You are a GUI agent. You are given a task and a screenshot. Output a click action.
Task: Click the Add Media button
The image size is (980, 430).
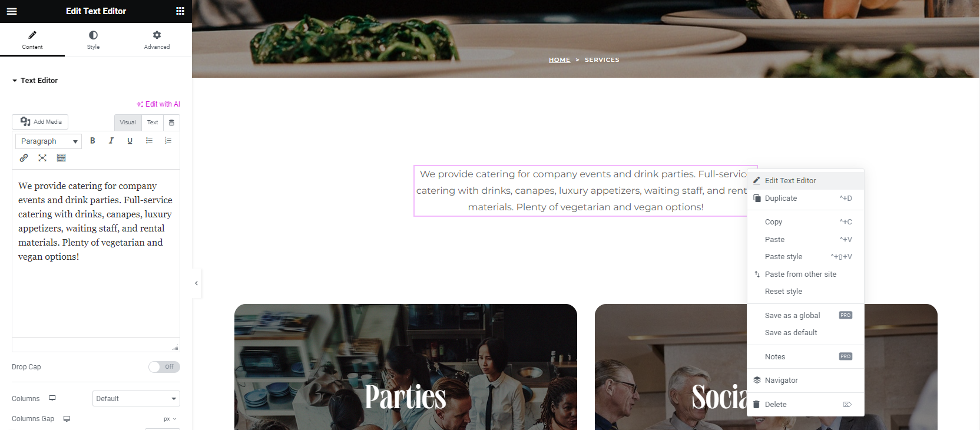pos(40,122)
